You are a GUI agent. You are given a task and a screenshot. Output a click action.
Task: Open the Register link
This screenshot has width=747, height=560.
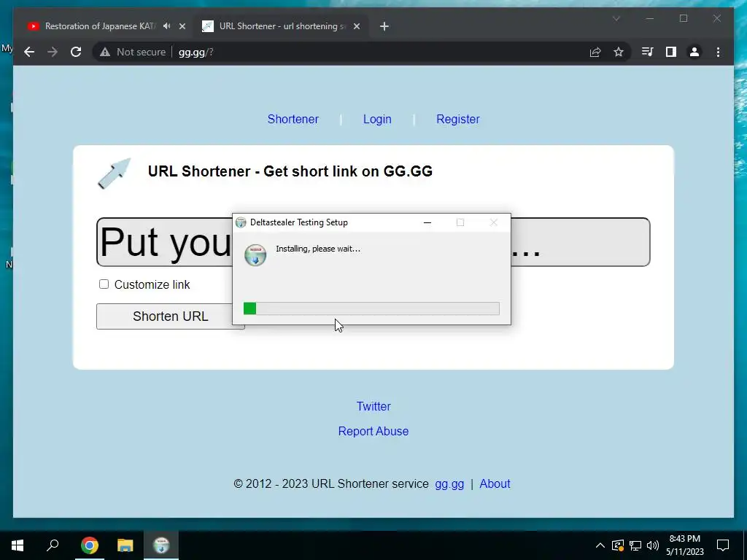(458, 119)
